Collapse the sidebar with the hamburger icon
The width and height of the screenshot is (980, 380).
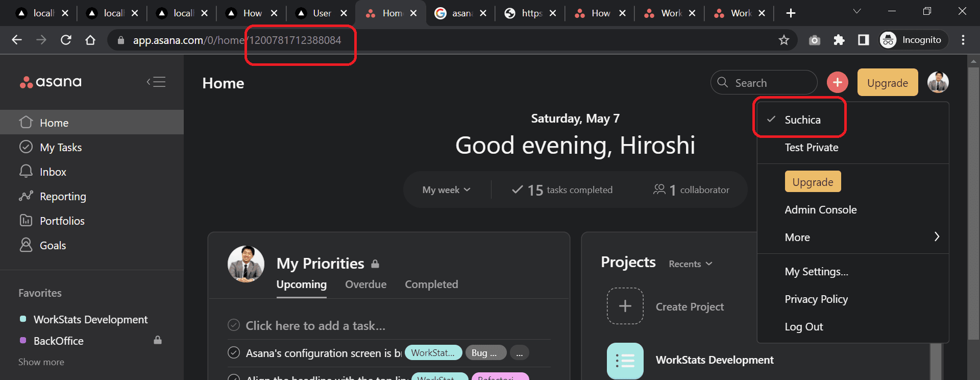pos(156,82)
